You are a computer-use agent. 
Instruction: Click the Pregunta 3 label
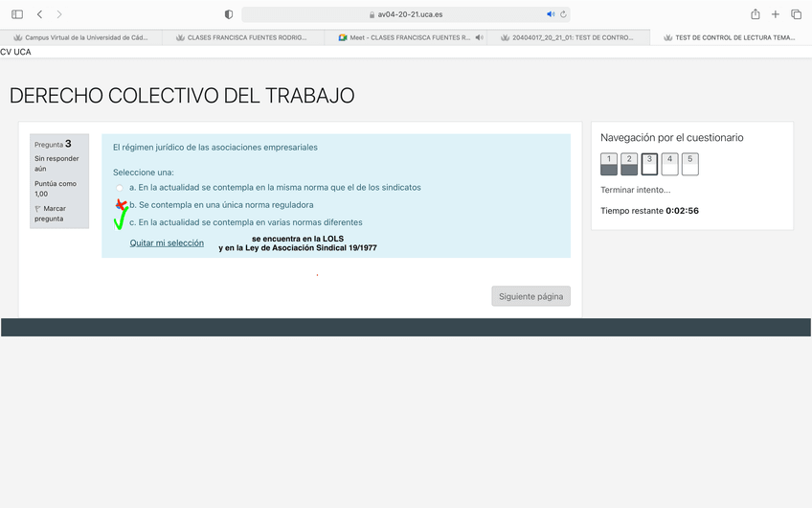pos(53,144)
